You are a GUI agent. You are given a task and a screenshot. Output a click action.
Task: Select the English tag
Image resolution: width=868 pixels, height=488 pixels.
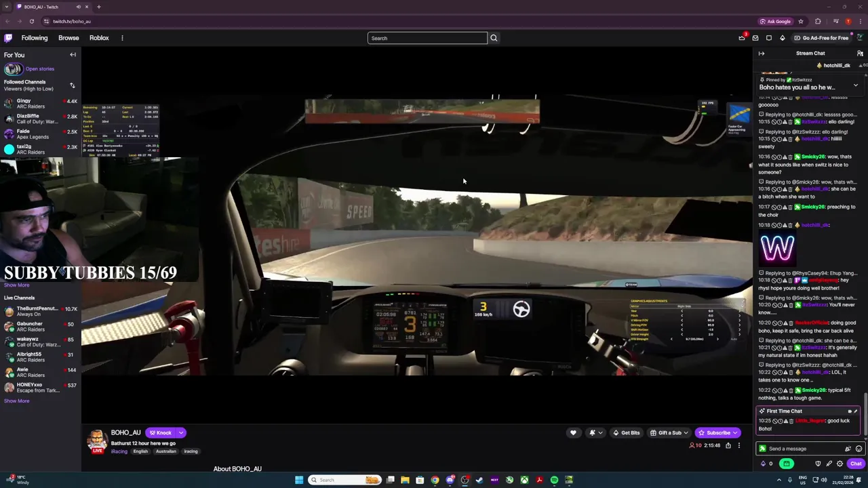pyautogui.click(x=140, y=451)
